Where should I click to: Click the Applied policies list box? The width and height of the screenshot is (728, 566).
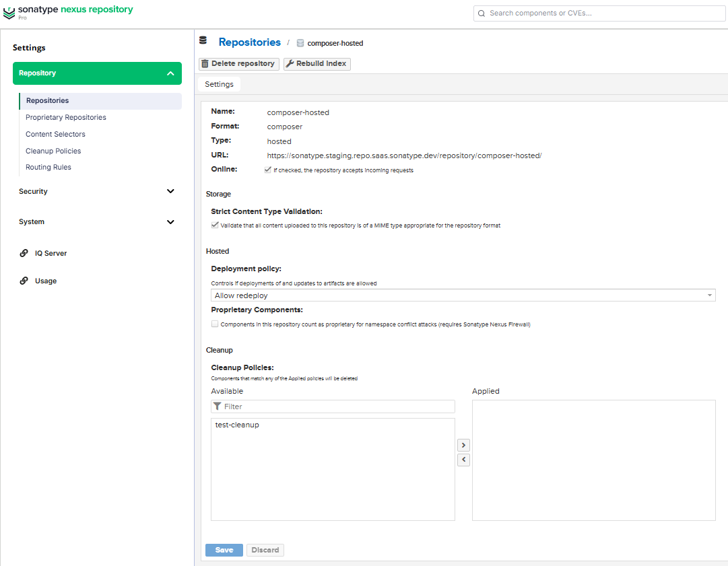[593, 460]
